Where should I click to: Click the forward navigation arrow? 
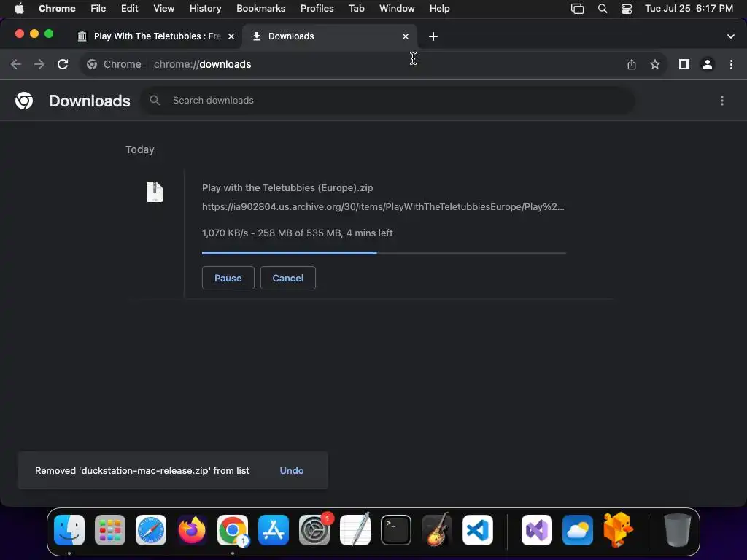coord(39,64)
